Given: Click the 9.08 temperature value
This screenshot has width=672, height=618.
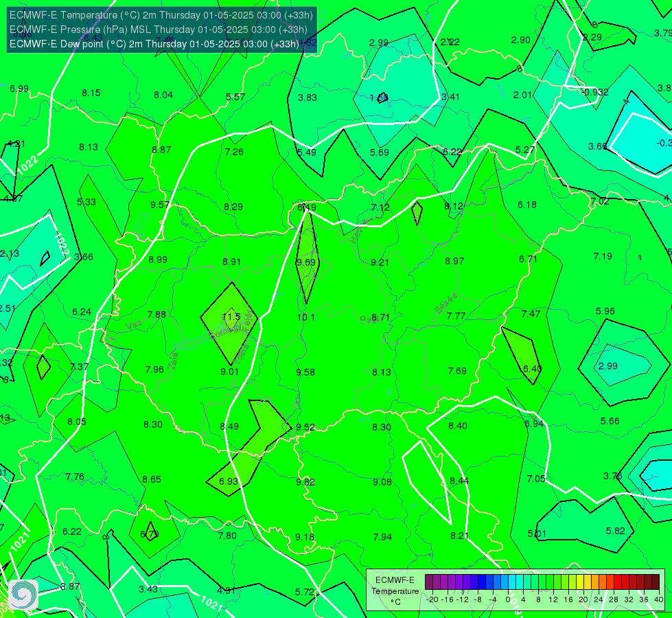Looking at the screenshot, I should [x=382, y=482].
